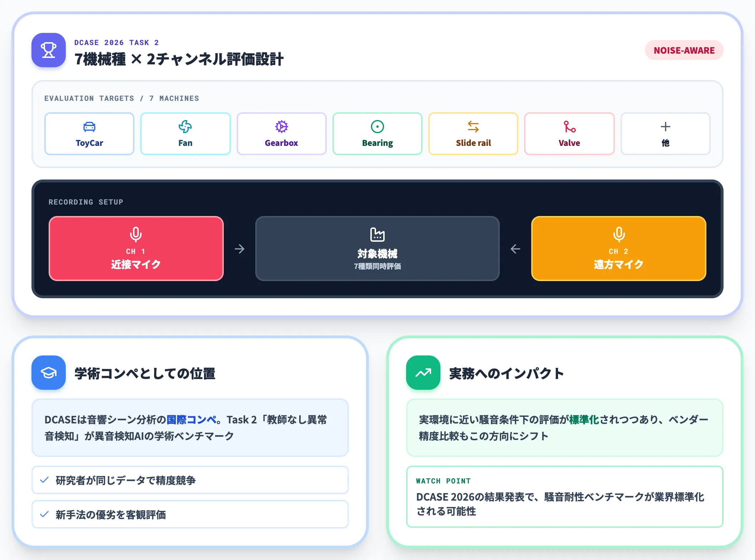The image size is (755, 560).
Task: Click the Fan icon
Action: [185, 127]
